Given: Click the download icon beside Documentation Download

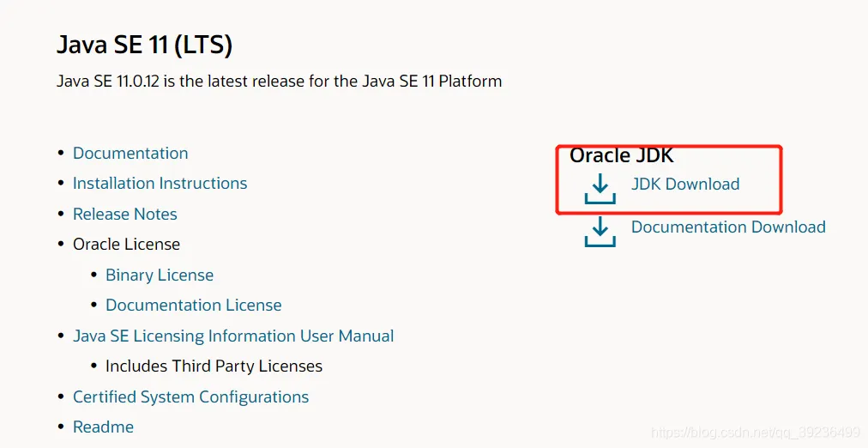Looking at the screenshot, I should [600, 232].
